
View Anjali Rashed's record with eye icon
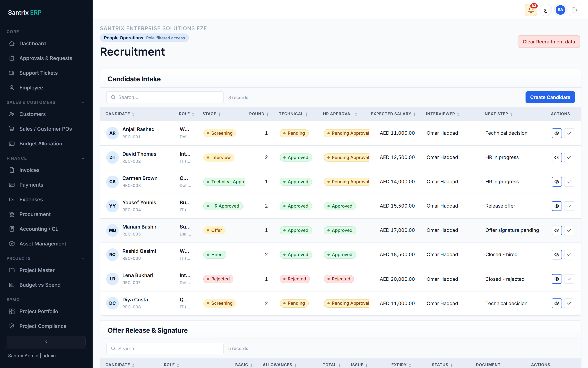point(557,133)
